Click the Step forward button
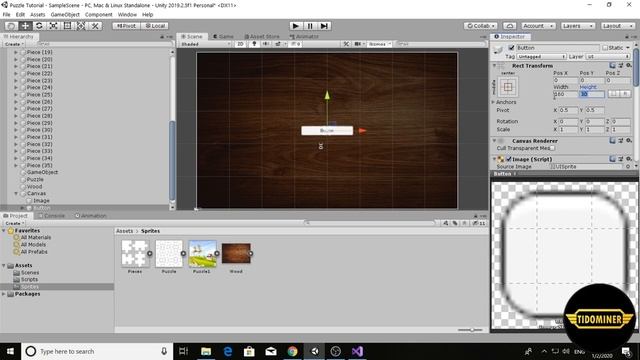The height and width of the screenshot is (360, 640). pos(324,26)
